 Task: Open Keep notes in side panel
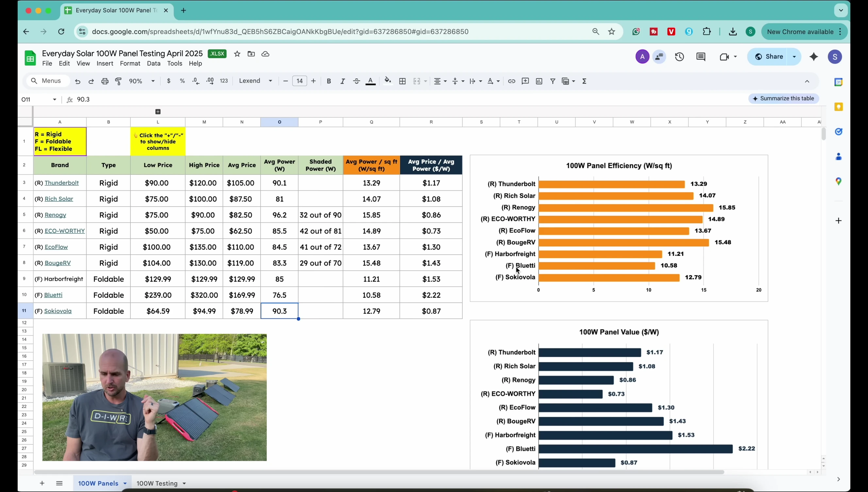point(838,107)
